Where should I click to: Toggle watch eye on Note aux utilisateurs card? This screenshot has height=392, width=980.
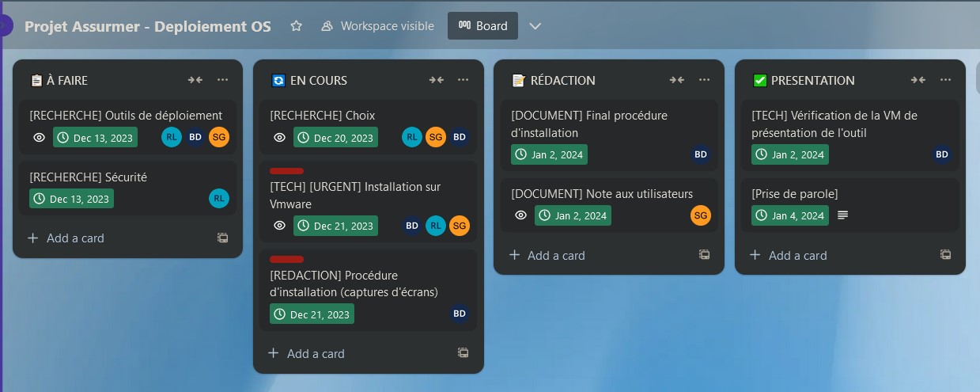pyautogui.click(x=520, y=215)
